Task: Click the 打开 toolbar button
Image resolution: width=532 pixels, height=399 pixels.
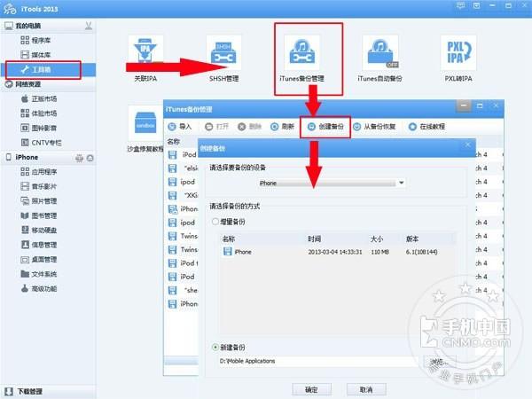Action: click(217, 127)
